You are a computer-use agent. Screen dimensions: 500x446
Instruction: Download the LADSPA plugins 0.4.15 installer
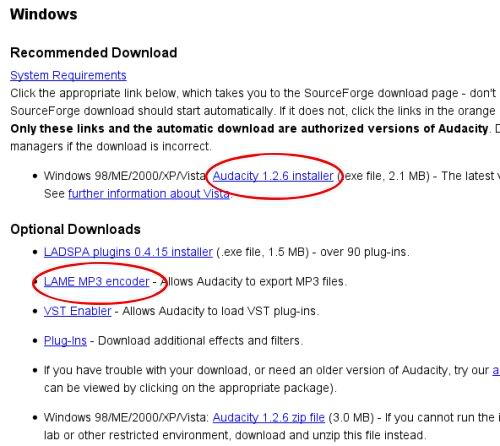tap(128, 252)
